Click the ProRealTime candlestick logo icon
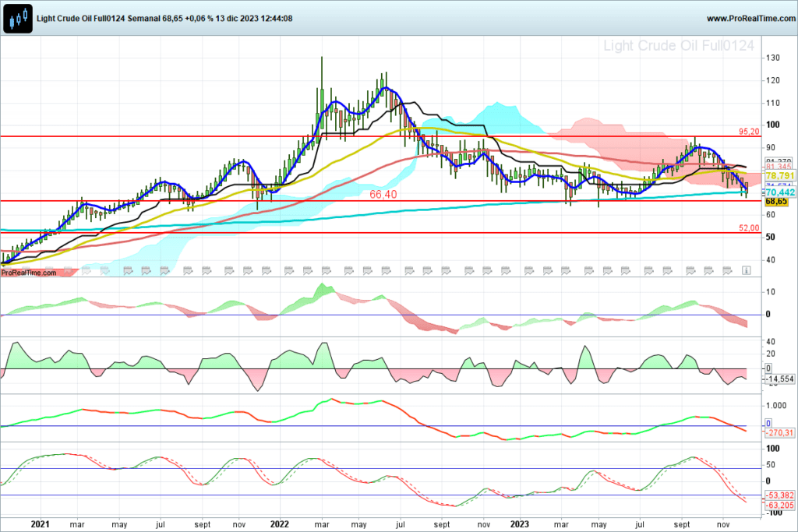The image size is (798, 532). (x=18, y=19)
